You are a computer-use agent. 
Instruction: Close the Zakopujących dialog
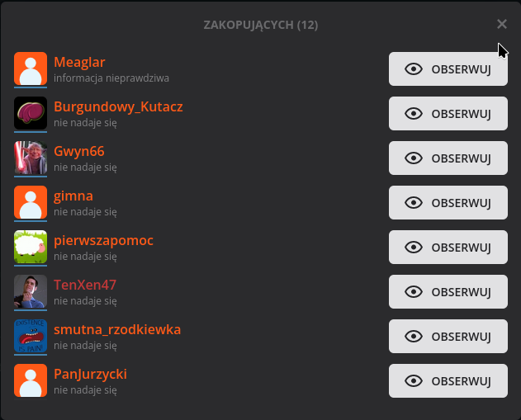click(502, 25)
